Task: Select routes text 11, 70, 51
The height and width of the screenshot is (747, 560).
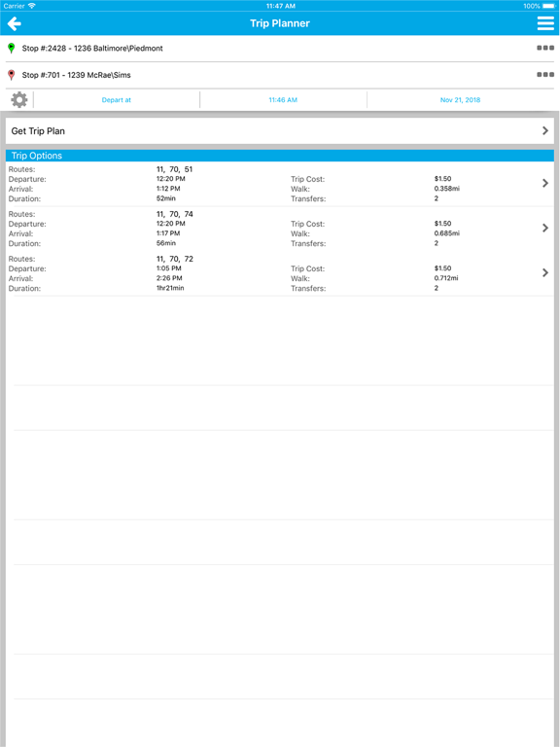Action: click(174, 169)
